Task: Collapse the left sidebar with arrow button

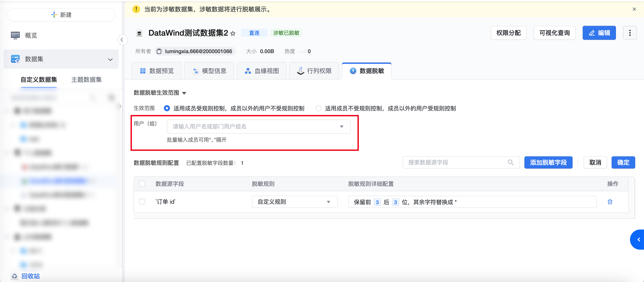Action: [122, 40]
